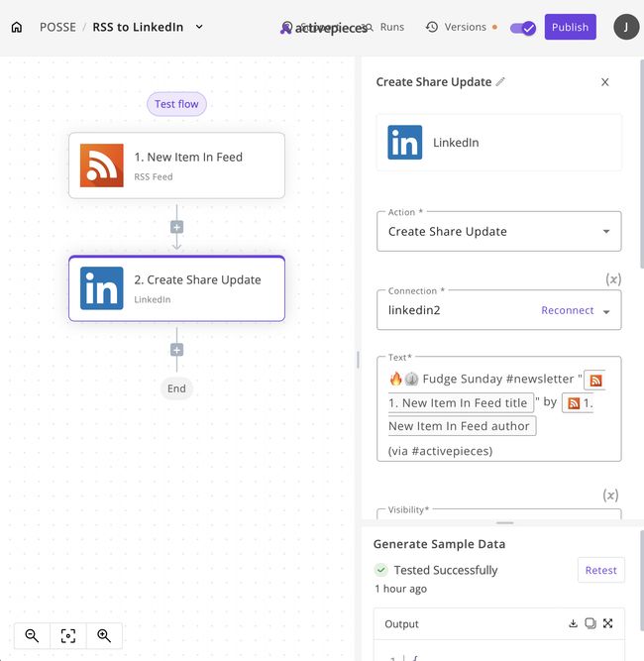Open the user avatar menu J
The width and height of the screenshot is (644, 661).
coord(626,27)
